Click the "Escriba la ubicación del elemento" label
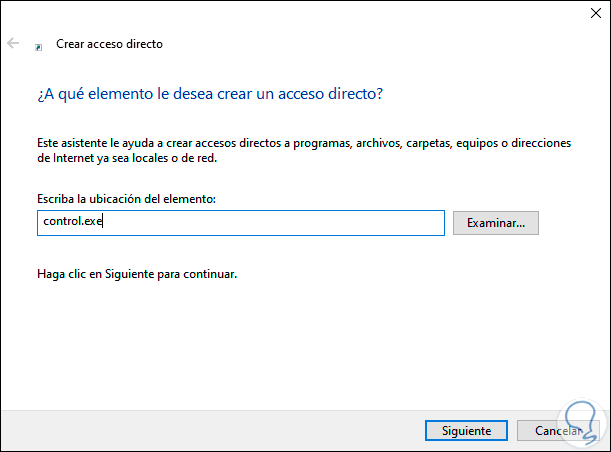Viewport: 611px width, 452px height. click(125, 199)
